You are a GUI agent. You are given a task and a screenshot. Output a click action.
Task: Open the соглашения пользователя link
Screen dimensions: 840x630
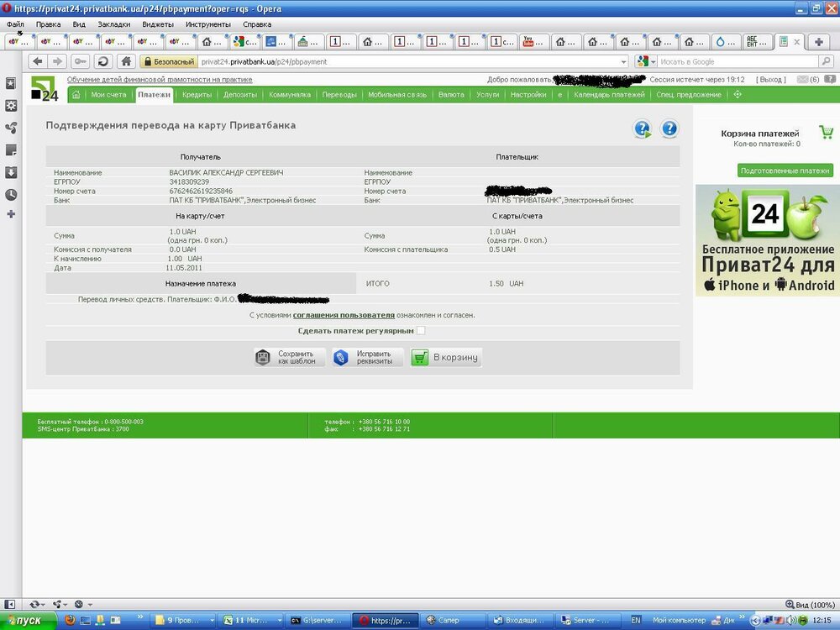tap(344, 315)
